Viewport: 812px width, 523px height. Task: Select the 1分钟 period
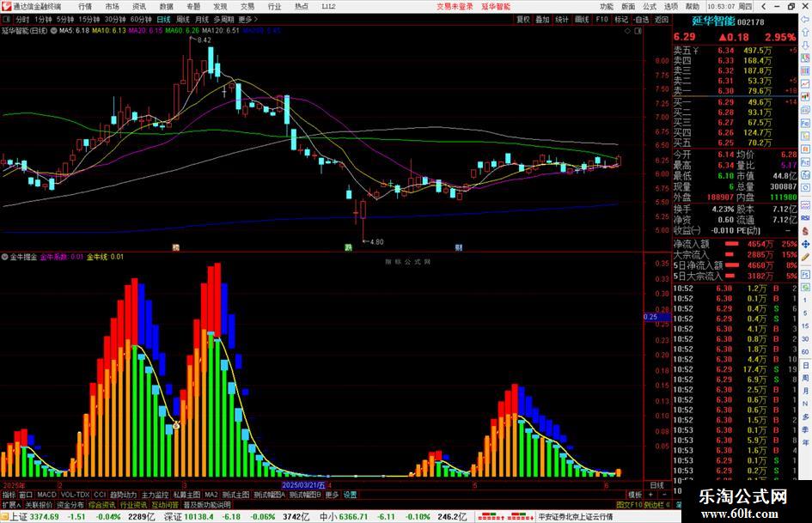click(43, 20)
